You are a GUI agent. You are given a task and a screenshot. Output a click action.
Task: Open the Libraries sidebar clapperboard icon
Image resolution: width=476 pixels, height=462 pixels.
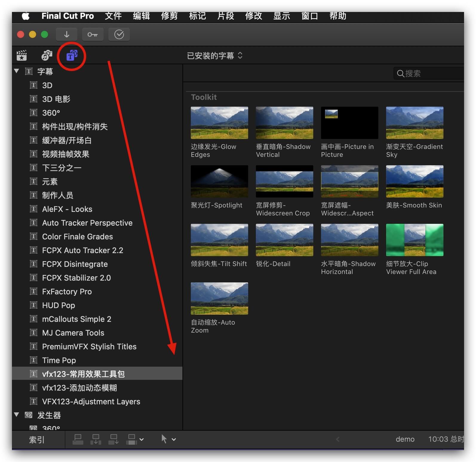tap(22, 55)
